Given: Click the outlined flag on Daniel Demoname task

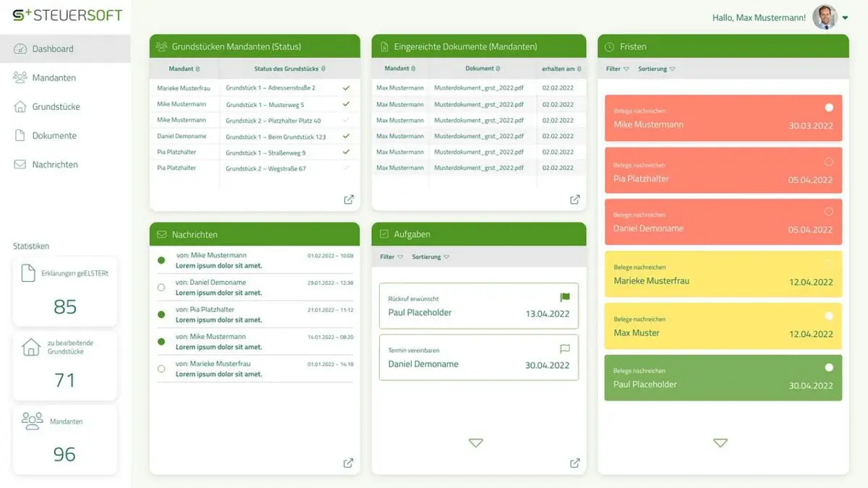Looking at the screenshot, I should pos(565,348).
